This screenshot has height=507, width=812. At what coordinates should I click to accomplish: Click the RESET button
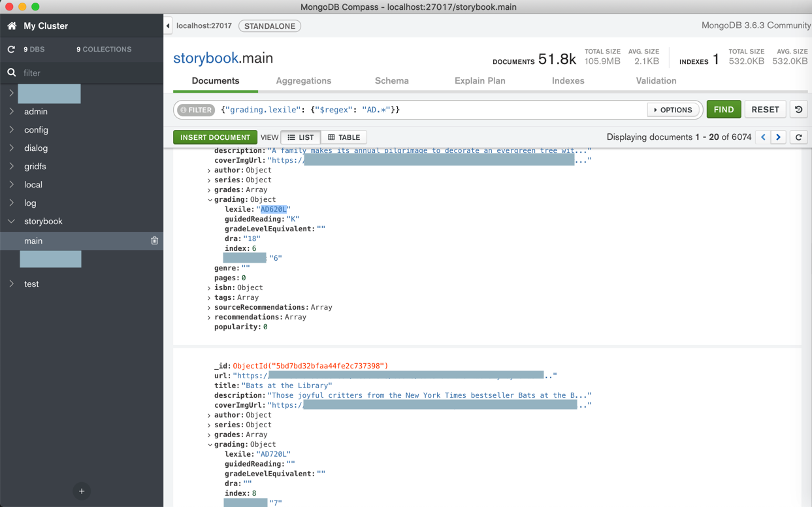click(x=765, y=110)
